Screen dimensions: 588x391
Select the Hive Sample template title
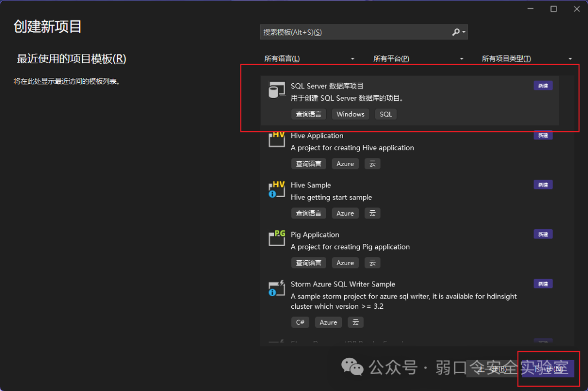[311, 185]
